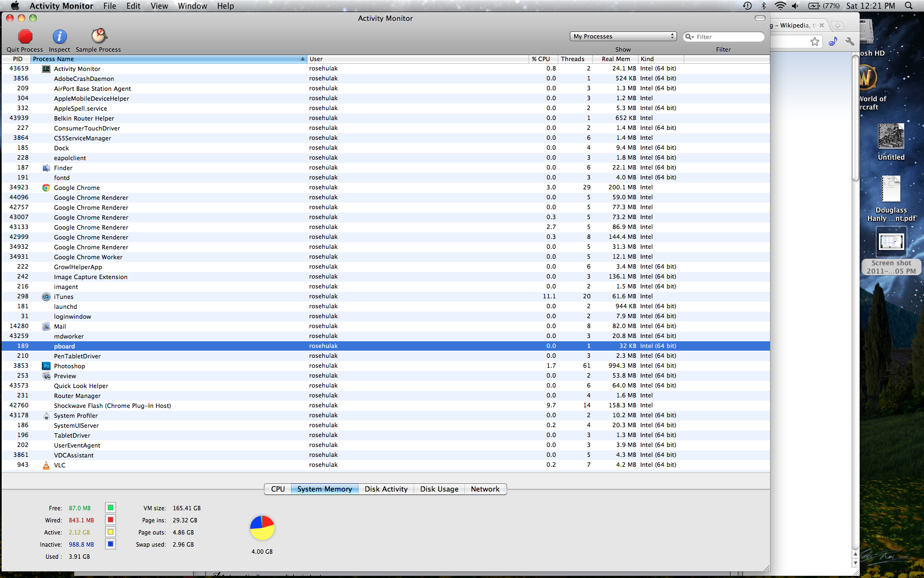The width and height of the screenshot is (924, 578).
Task: Open the File menu
Action: [109, 6]
